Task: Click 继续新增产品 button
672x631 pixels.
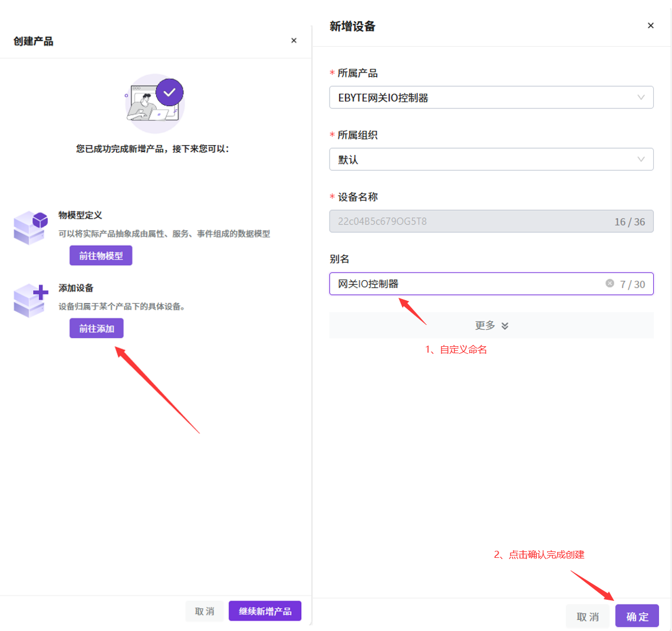Action: (x=265, y=612)
